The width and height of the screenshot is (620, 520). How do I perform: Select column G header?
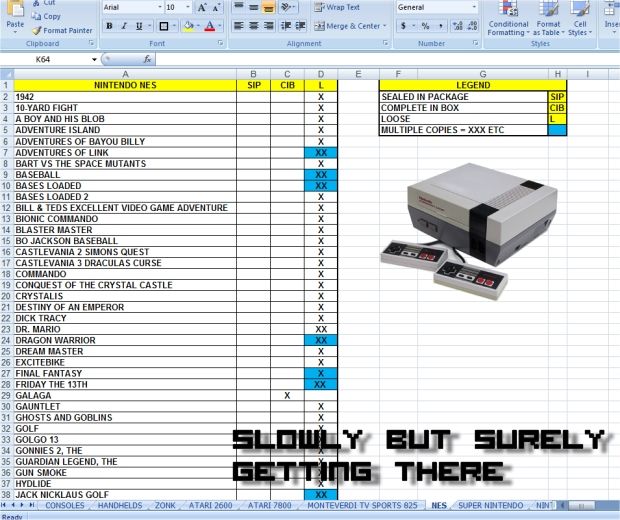pyautogui.click(x=483, y=74)
